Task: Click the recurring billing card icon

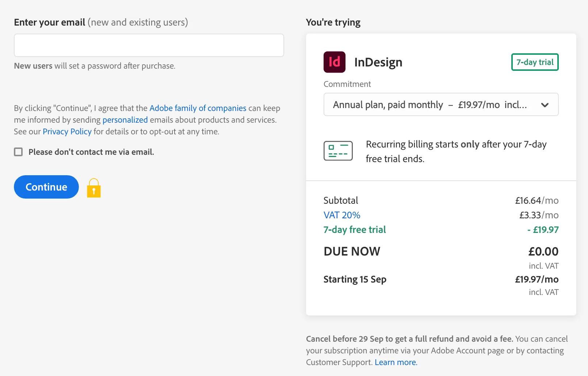Action: [x=338, y=151]
